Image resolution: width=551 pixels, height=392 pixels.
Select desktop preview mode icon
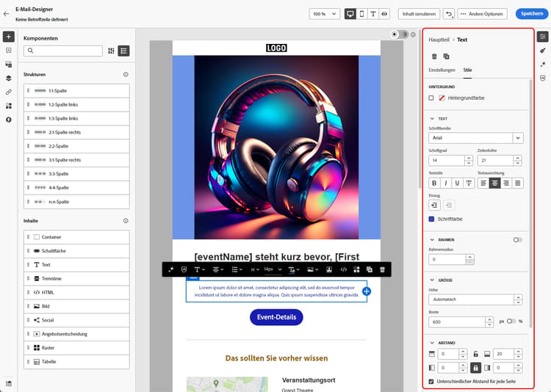[x=350, y=14]
